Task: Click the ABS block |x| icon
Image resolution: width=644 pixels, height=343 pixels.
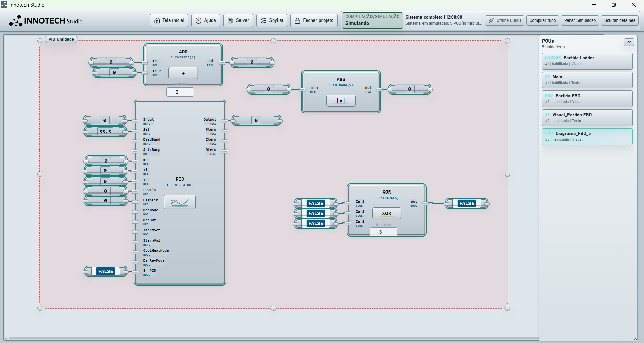Action: (341, 101)
